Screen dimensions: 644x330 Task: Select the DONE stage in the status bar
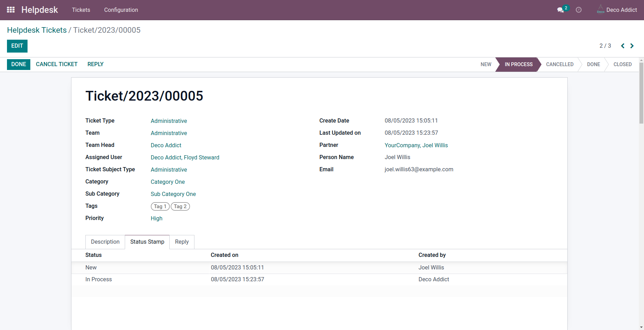(x=593, y=64)
